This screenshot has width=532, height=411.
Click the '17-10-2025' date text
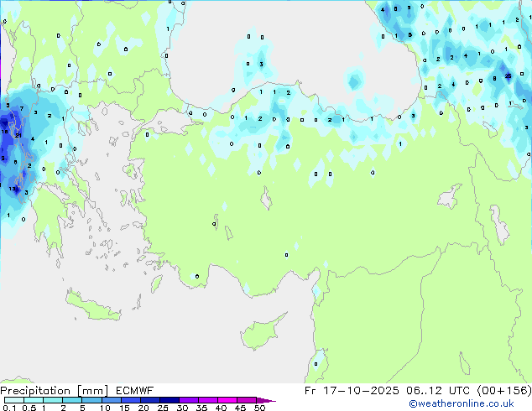361,391
